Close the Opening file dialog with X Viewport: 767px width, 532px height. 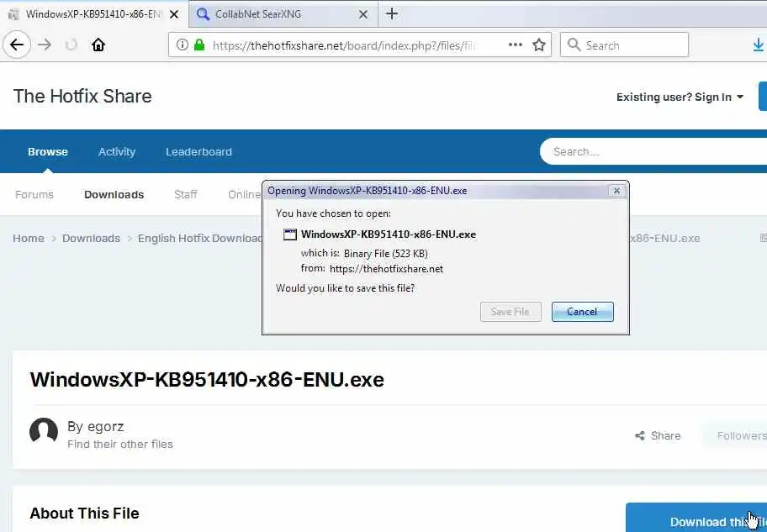pyautogui.click(x=616, y=190)
